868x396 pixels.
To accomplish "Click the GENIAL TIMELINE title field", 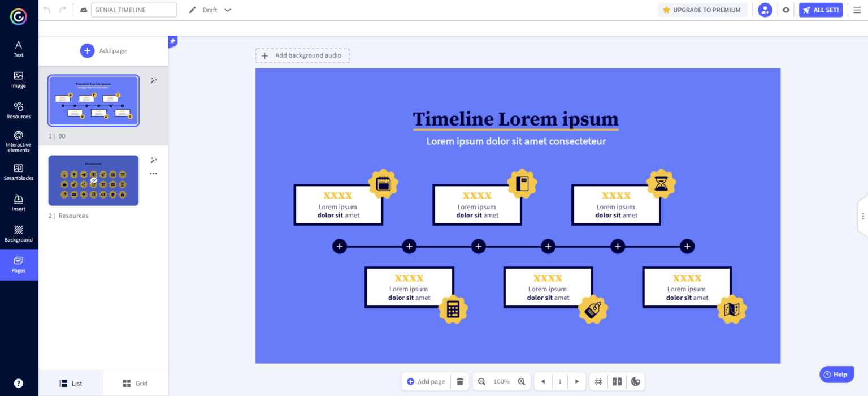I will pyautogui.click(x=133, y=10).
